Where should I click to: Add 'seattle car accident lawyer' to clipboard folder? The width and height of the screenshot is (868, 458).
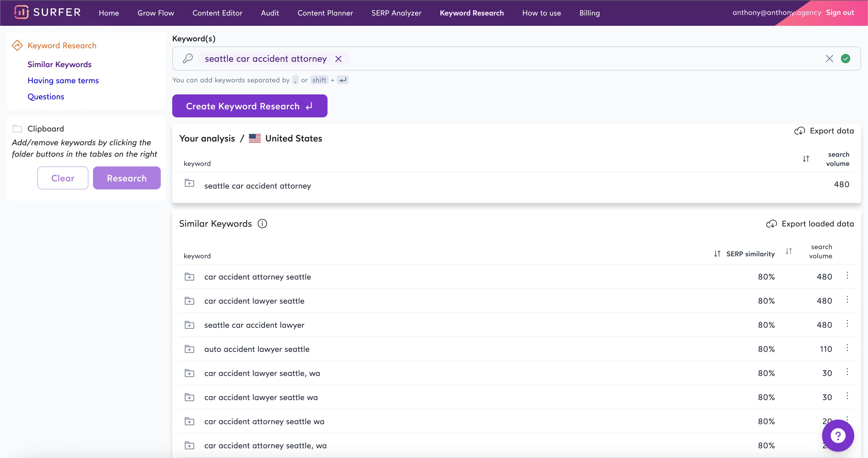pos(189,325)
